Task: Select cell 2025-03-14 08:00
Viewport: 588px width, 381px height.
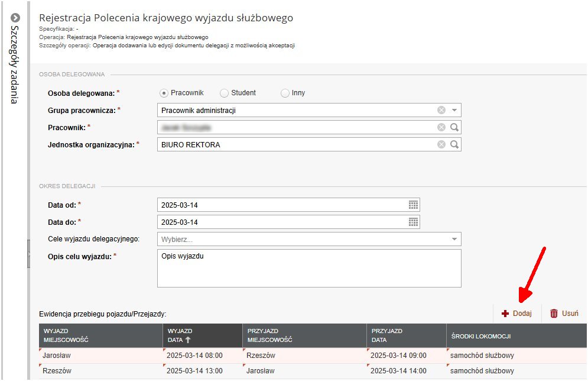Action: click(x=203, y=356)
